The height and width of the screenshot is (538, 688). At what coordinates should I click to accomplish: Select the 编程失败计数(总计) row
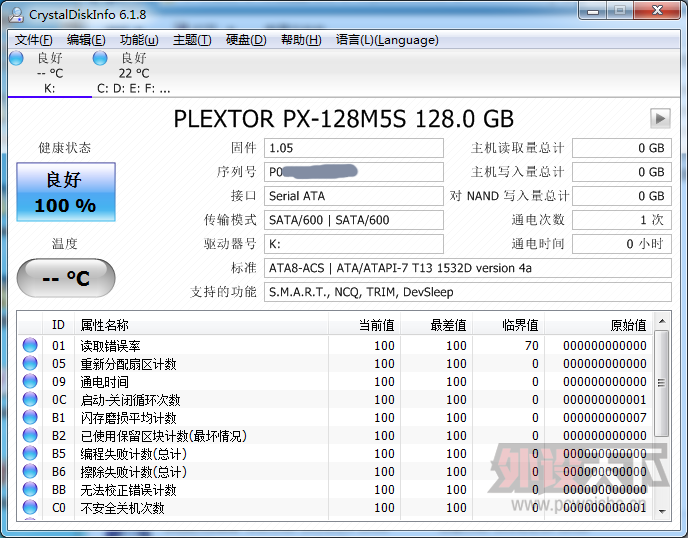pos(335,453)
